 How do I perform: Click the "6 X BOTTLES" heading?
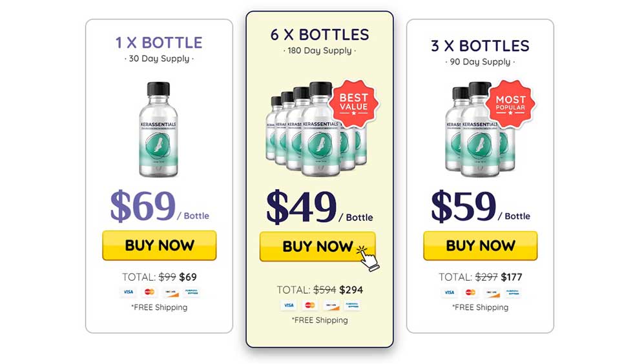320,35
